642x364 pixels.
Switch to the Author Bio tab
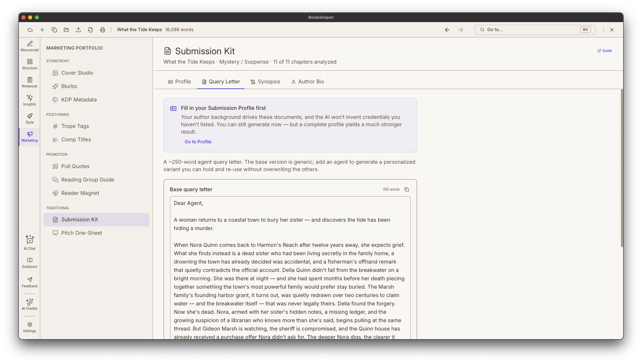tap(307, 82)
